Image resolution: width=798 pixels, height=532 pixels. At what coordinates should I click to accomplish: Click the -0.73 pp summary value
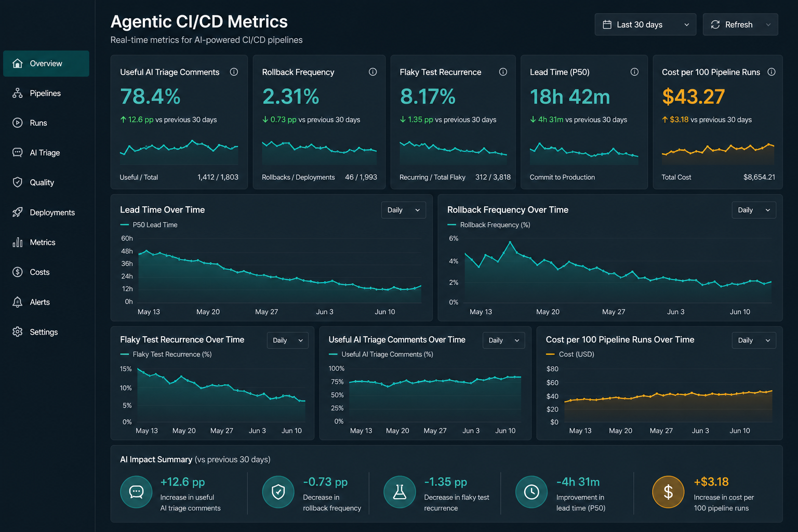tap(325, 482)
